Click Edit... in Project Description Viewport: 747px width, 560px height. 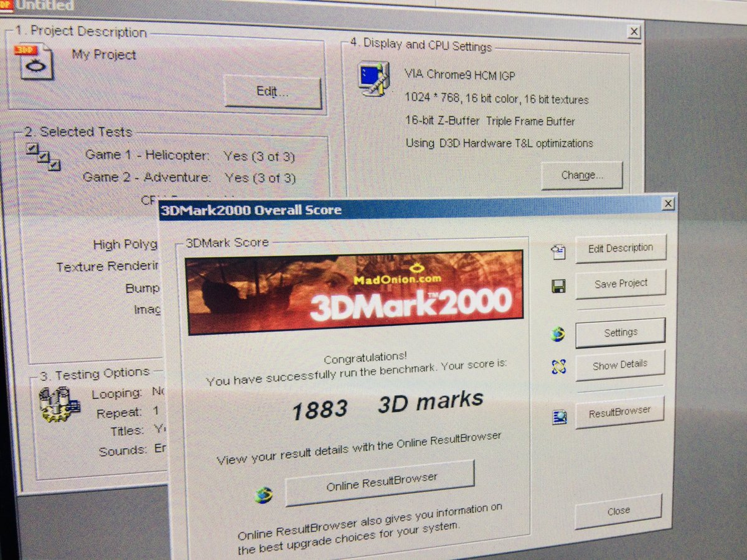[x=273, y=92]
